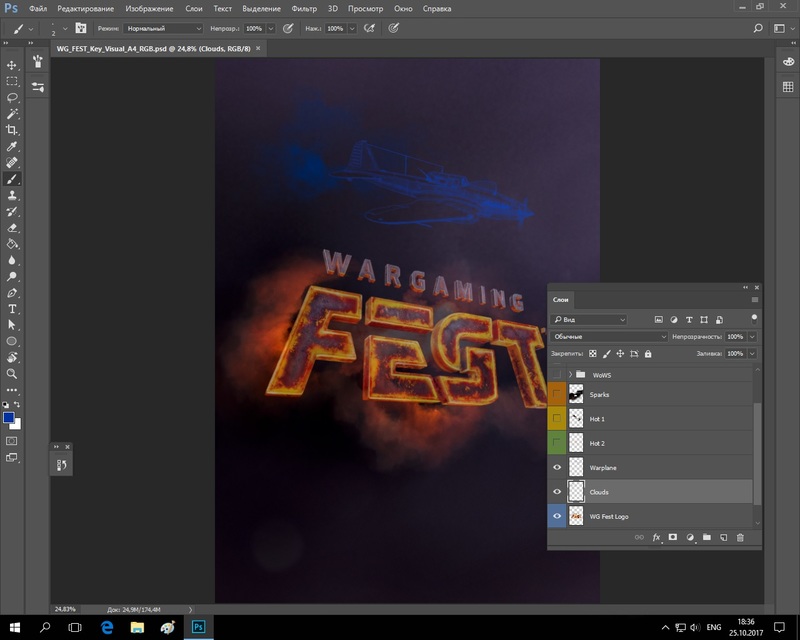The image size is (800, 640).
Task: Select the Clone Stamp tool
Action: click(x=12, y=195)
